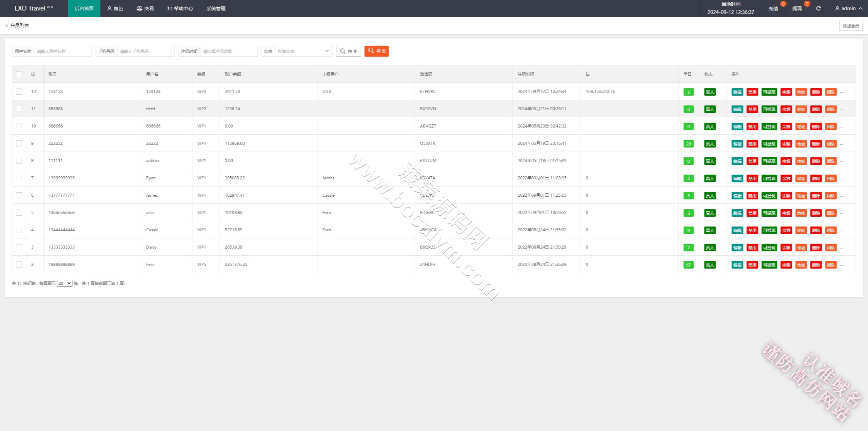Click the 注册时间 registration date field

click(x=229, y=51)
